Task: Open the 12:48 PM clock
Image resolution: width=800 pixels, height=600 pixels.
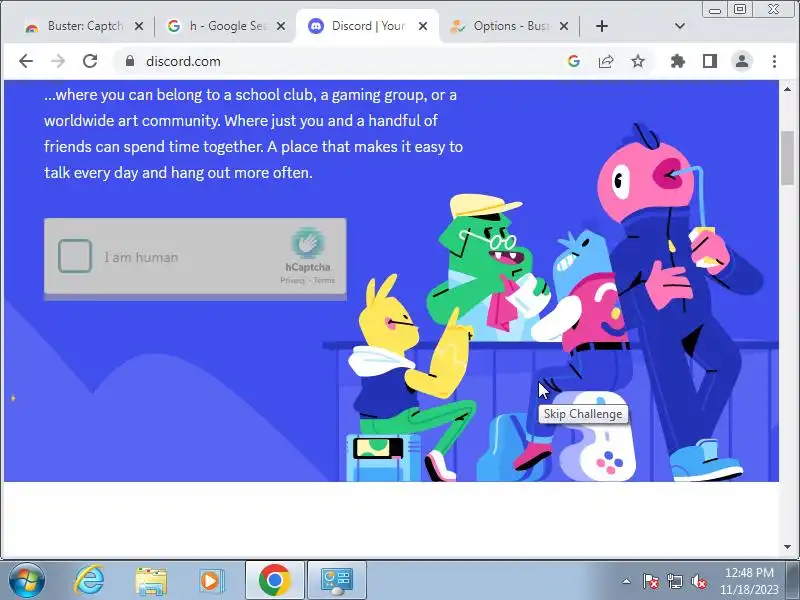Action: coord(749,581)
